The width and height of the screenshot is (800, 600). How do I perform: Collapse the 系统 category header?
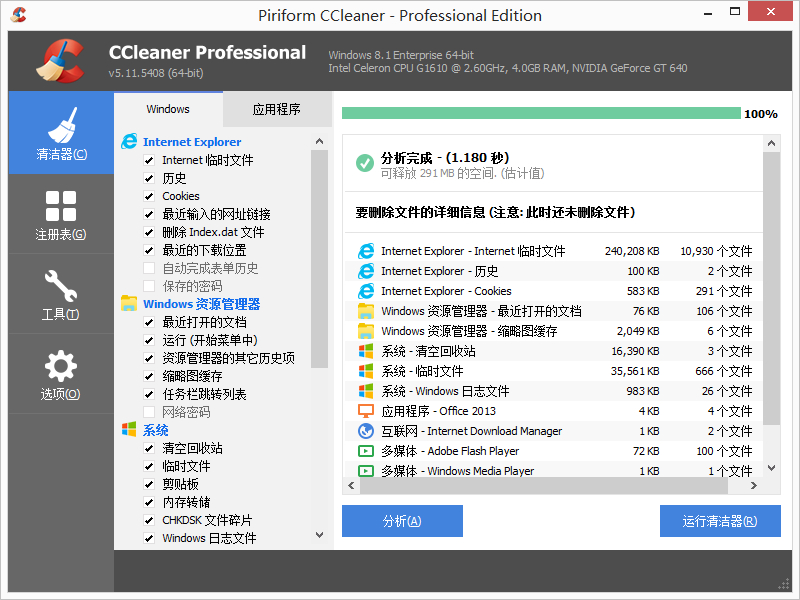156,430
